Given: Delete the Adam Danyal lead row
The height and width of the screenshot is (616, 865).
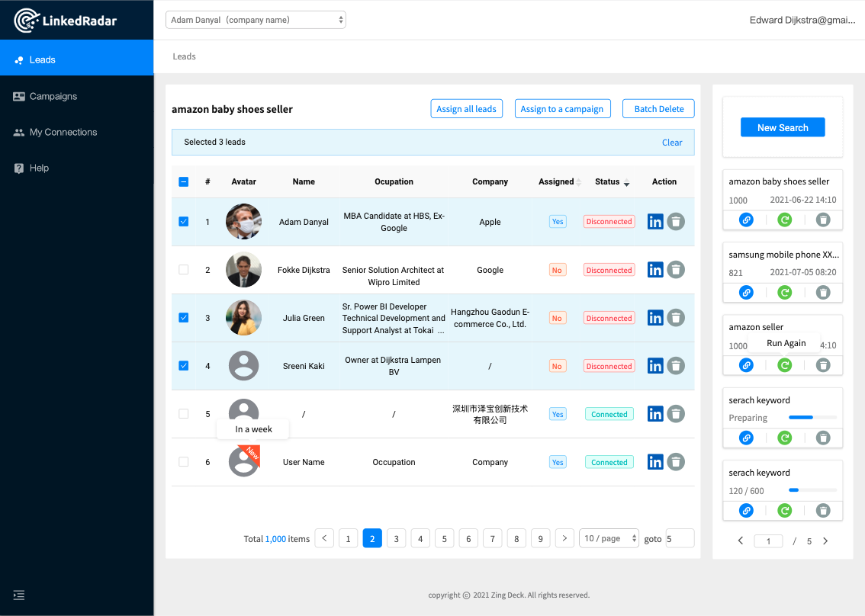Looking at the screenshot, I should click(676, 222).
